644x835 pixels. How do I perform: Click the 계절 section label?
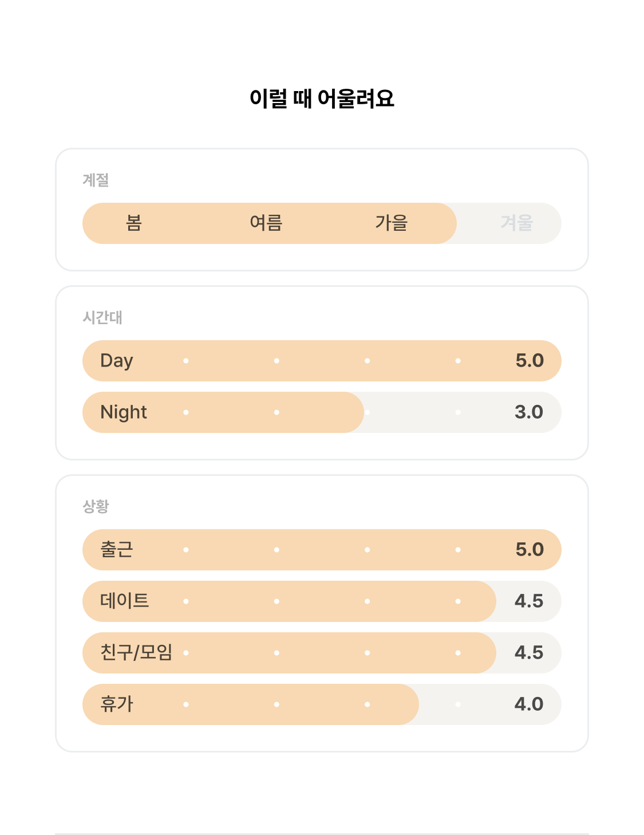(96, 180)
